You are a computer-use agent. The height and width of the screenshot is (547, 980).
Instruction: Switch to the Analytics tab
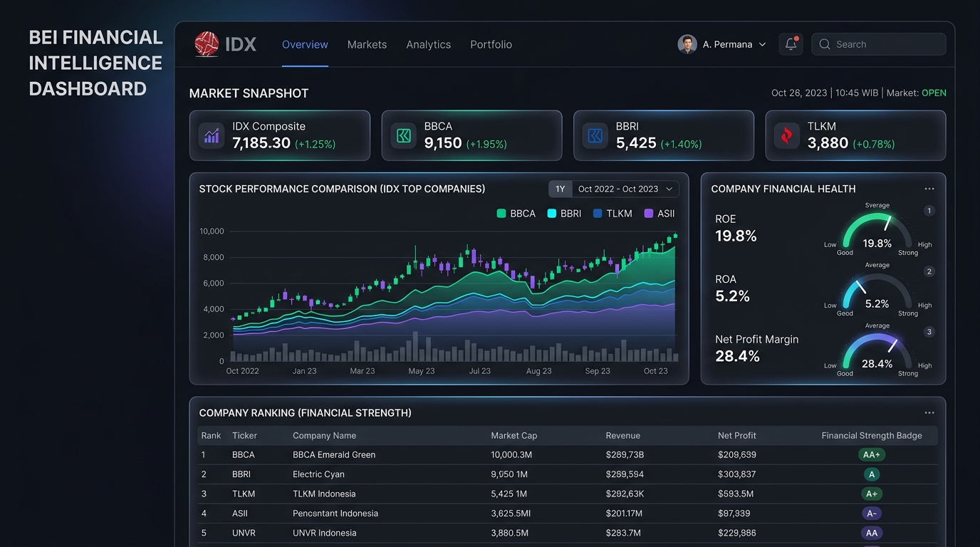[428, 44]
